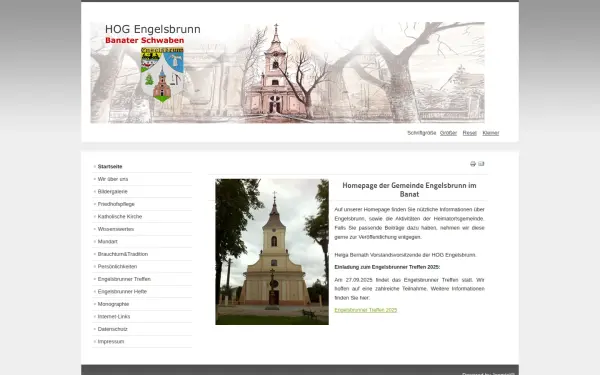This screenshot has height=375, width=600.
Task: Click the Banater Schwaben subtitle
Action: tap(144, 40)
